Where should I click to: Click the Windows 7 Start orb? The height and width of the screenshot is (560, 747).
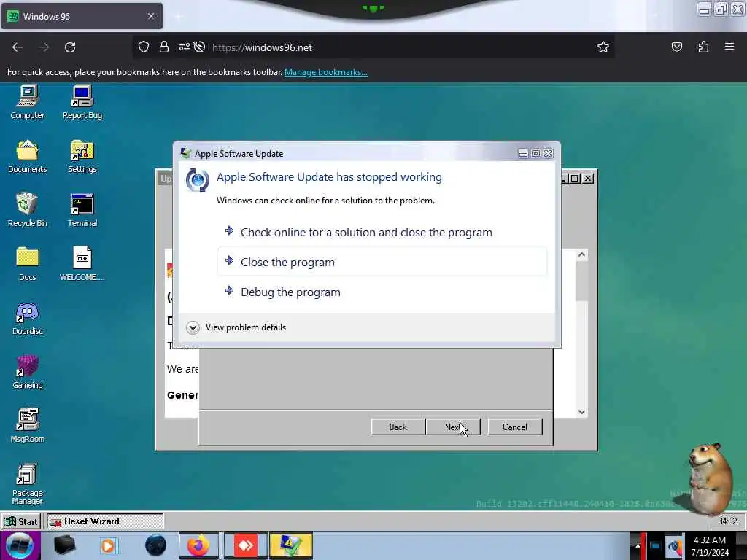pyautogui.click(x=20, y=545)
